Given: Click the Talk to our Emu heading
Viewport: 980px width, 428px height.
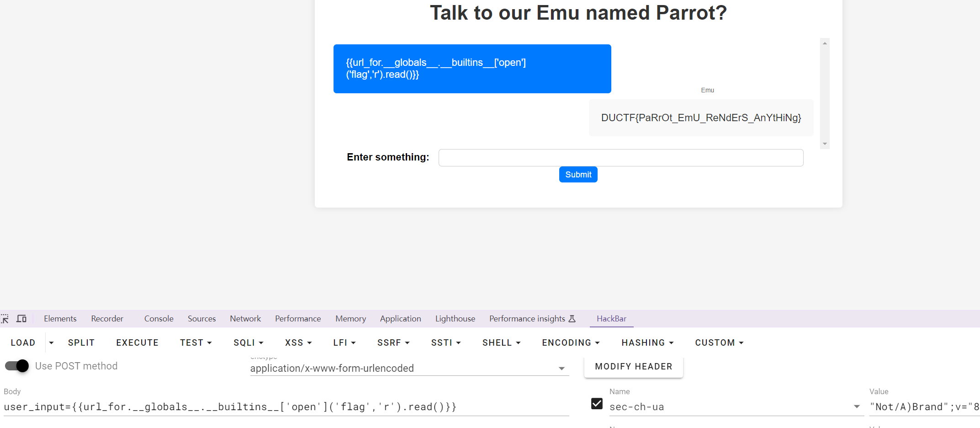Looking at the screenshot, I should [578, 12].
